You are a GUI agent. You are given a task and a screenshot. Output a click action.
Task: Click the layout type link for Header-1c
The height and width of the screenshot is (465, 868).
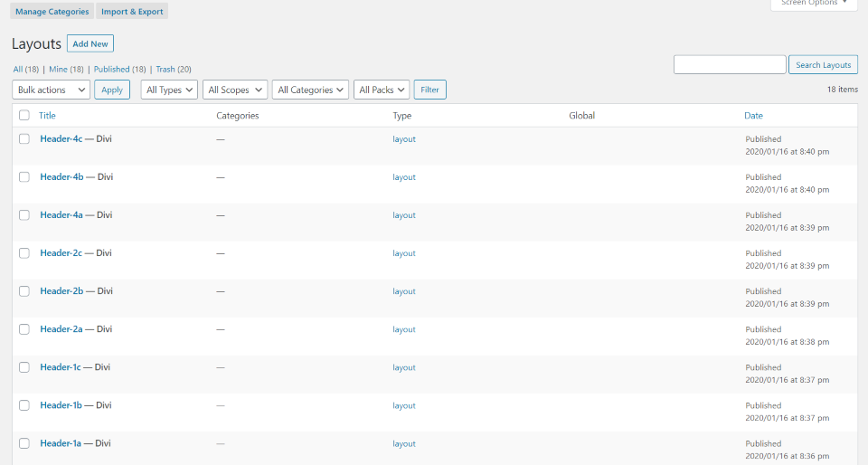404,367
